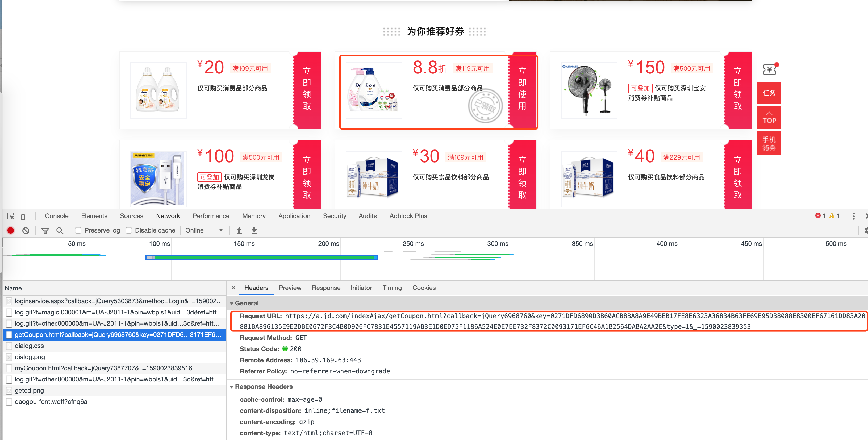
Task: Click the TOP back-to-top button
Action: tap(769, 118)
